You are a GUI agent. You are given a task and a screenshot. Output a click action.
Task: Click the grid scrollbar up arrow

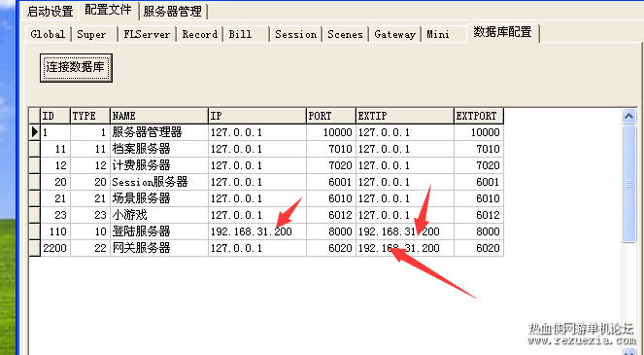point(628,117)
